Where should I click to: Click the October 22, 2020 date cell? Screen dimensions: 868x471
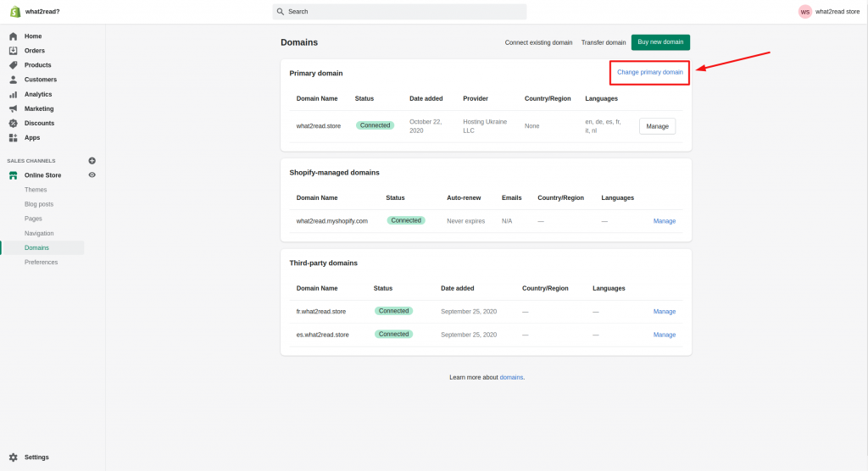tap(426, 126)
